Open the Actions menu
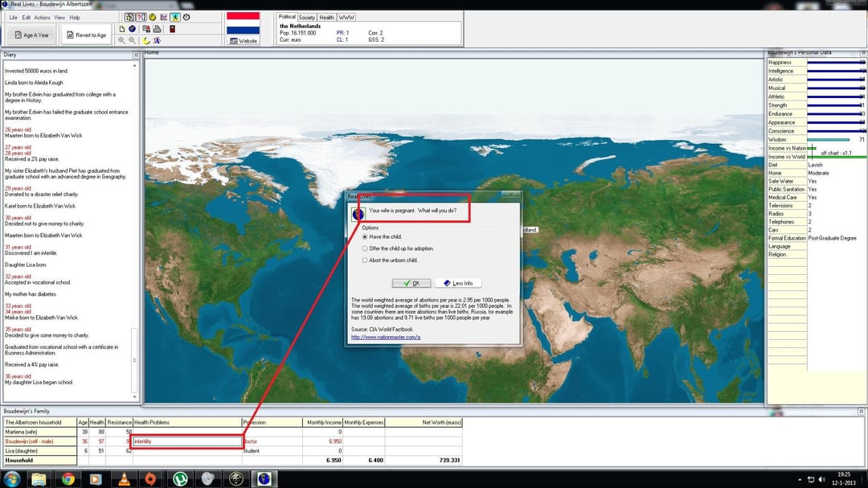This screenshot has height=488, width=868. [42, 18]
